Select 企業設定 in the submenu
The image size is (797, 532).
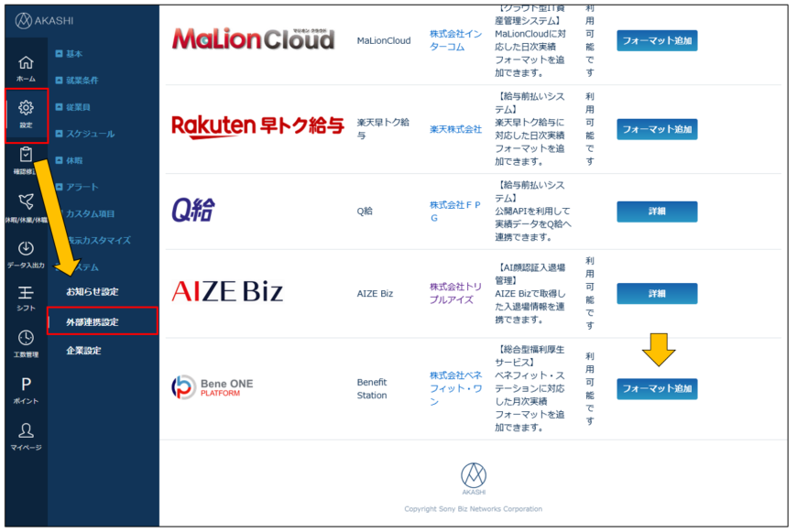coord(83,351)
